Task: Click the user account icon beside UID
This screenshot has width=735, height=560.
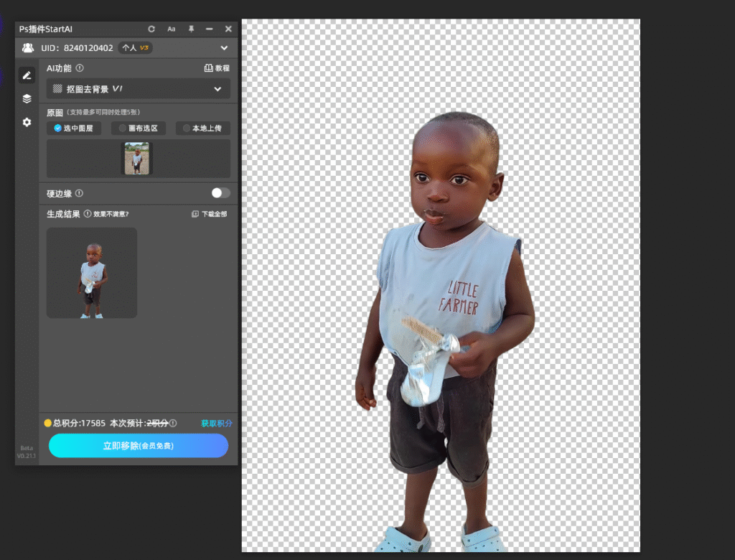Action: pyautogui.click(x=28, y=48)
